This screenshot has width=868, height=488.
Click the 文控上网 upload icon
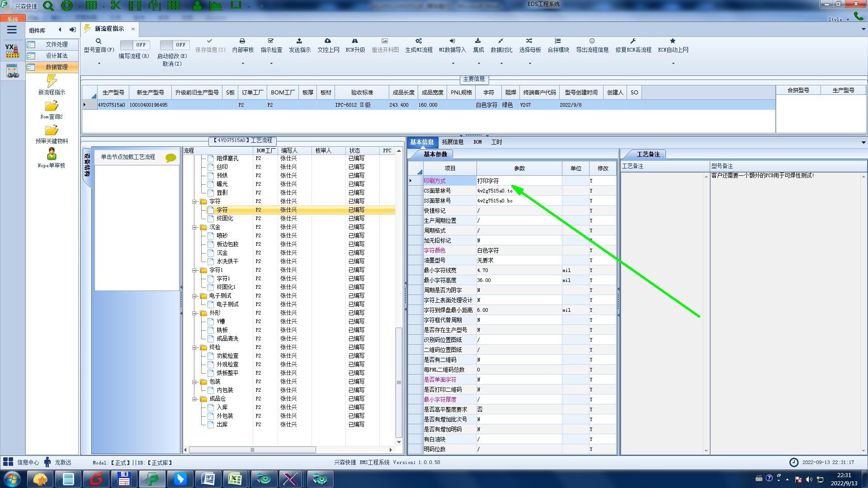pos(328,41)
